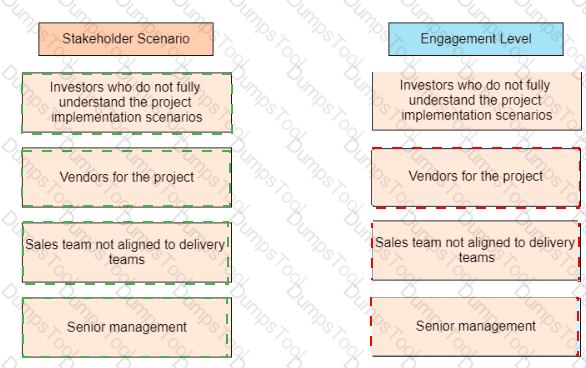586x368 pixels.
Task: Click the Stakeholder Scenario header box
Action: pyautogui.click(x=126, y=39)
